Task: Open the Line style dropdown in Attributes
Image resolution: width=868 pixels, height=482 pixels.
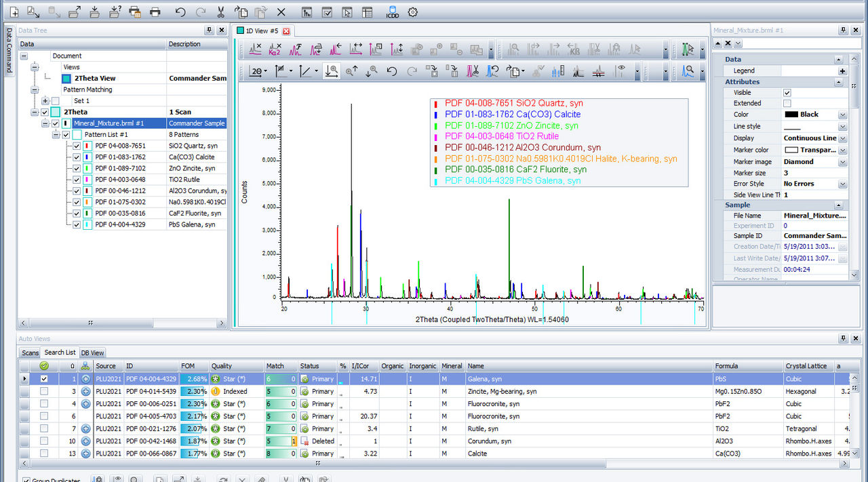Action: [x=841, y=126]
